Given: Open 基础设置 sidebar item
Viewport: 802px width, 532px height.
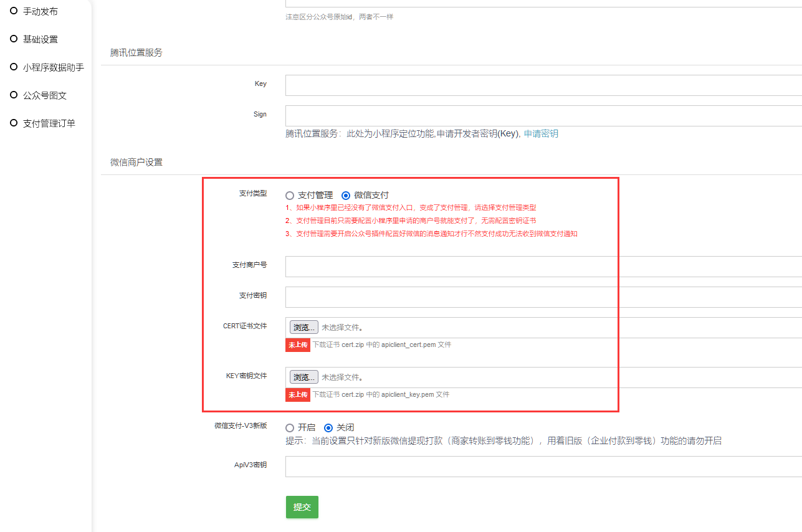Looking at the screenshot, I should [40, 39].
